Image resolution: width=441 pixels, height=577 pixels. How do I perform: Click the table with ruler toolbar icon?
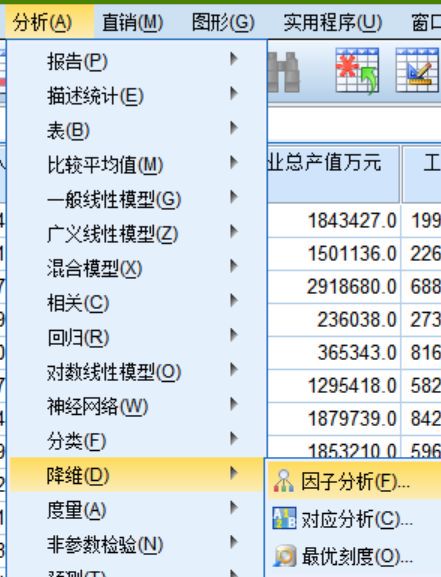point(417,70)
